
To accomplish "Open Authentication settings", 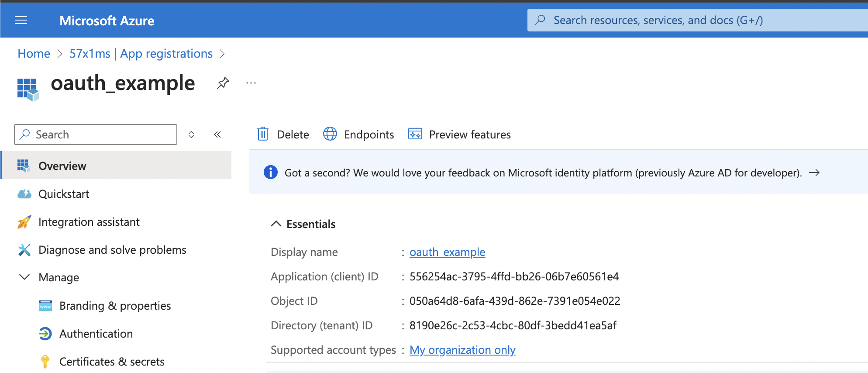I will (x=96, y=334).
